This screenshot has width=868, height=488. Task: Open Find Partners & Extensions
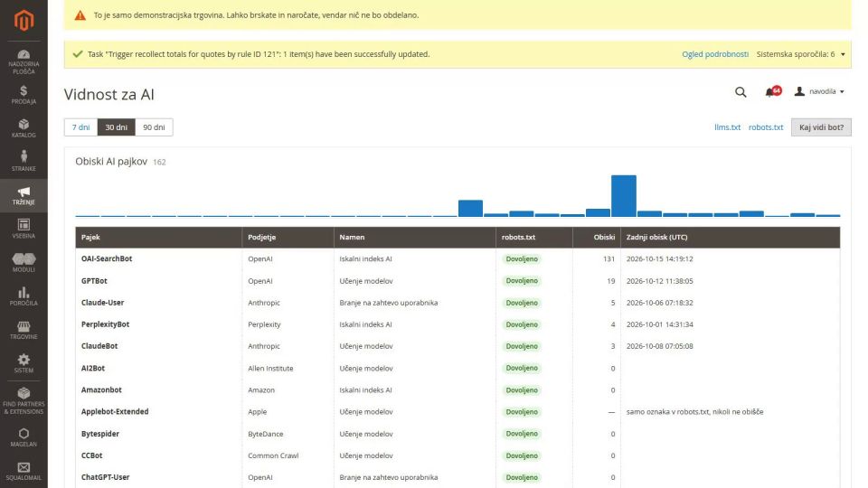pos(24,400)
